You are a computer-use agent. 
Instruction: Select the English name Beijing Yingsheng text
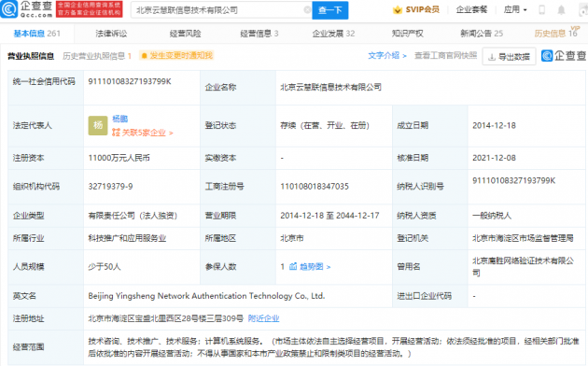coord(206,296)
